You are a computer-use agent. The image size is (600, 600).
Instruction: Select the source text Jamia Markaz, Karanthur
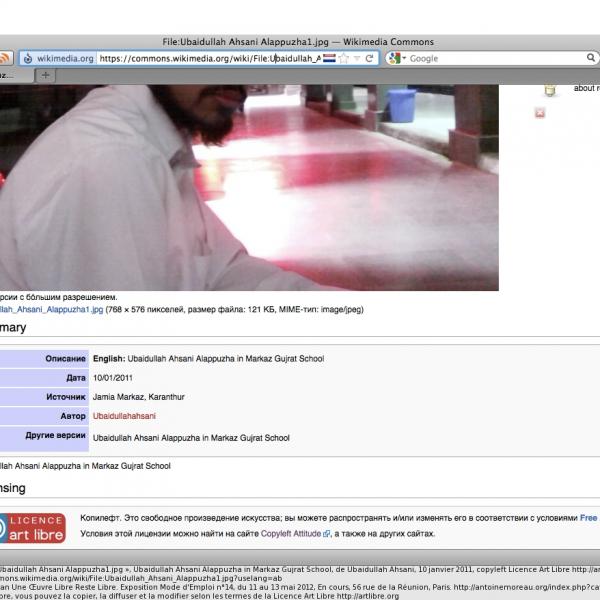click(x=139, y=397)
